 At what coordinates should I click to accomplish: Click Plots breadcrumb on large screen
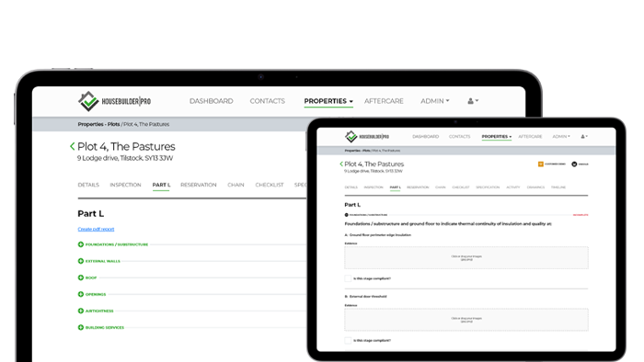pos(114,124)
